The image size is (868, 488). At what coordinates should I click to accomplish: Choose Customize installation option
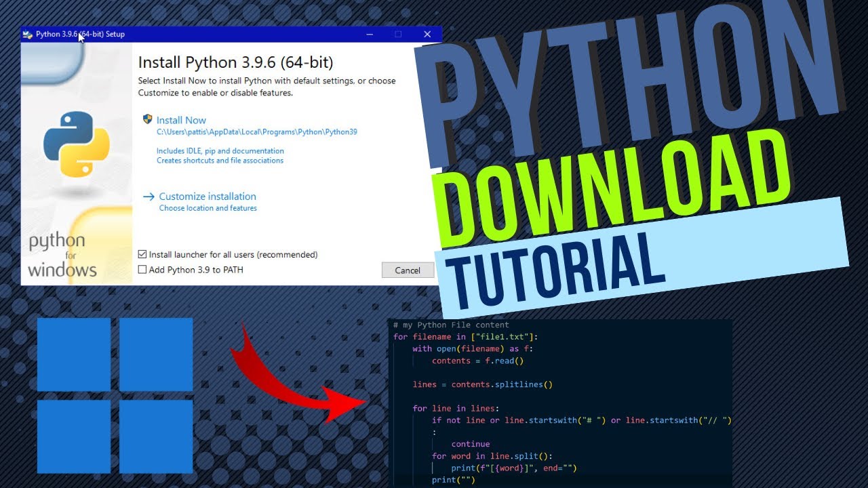[x=208, y=197]
